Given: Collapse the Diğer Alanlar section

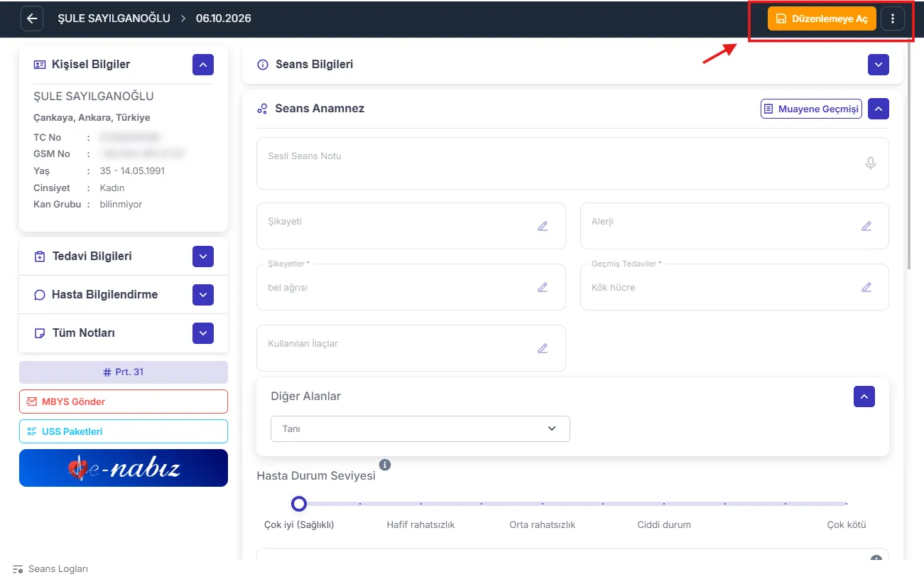Looking at the screenshot, I should [864, 397].
